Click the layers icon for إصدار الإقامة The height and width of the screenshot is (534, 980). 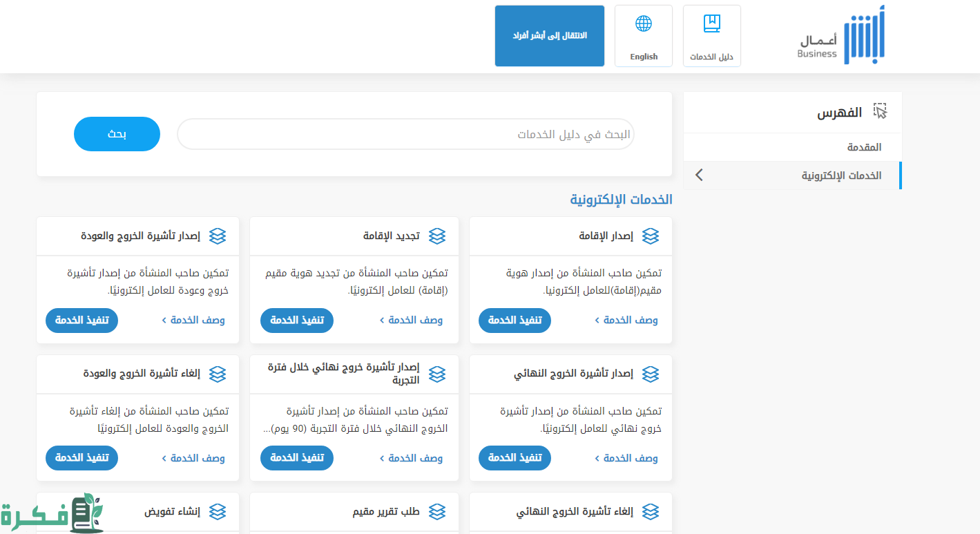point(651,236)
